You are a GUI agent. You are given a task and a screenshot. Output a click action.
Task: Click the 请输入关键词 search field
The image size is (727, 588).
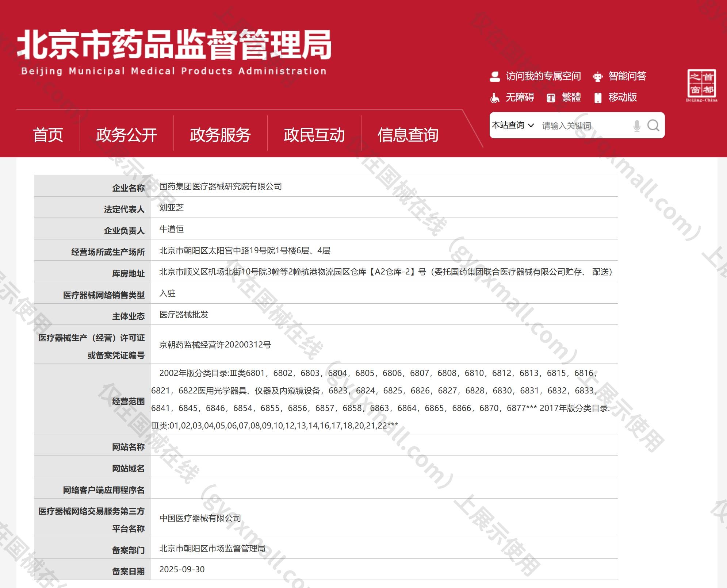pyautogui.click(x=584, y=126)
